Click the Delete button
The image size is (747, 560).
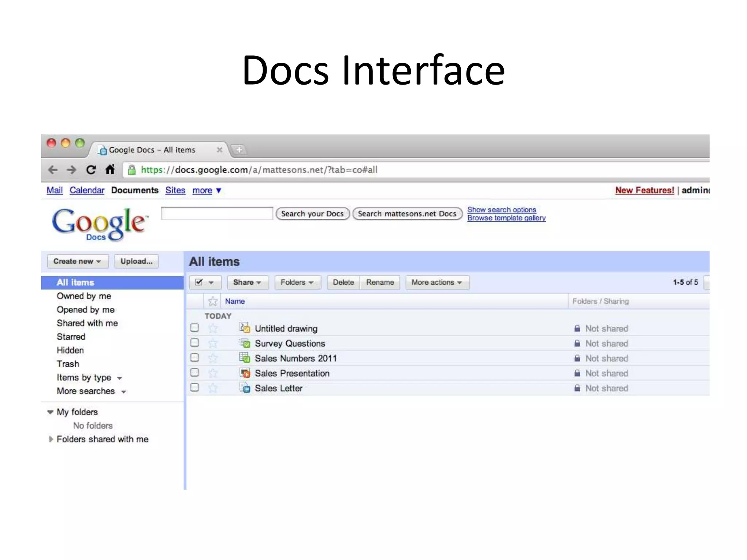point(343,282)
